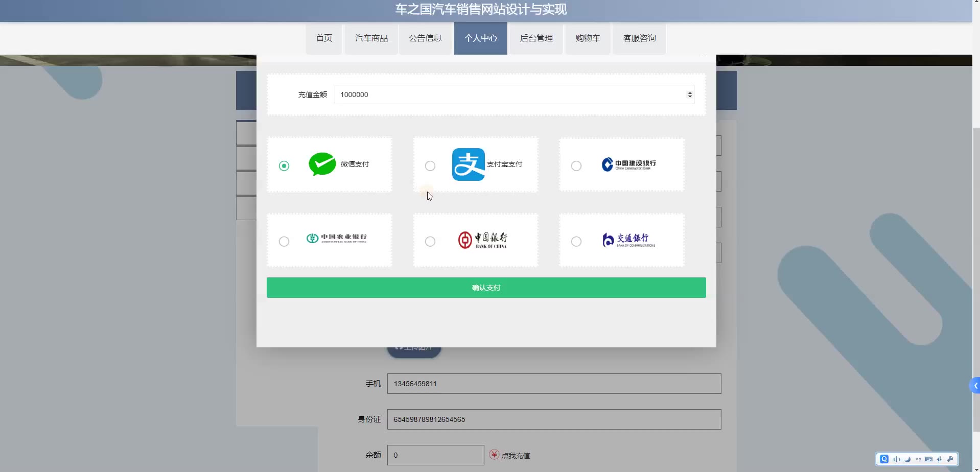Viewport: 980px width, 472px height.
Task: Click the Bank of Communications logo
Action: click(x=628, y=240)
